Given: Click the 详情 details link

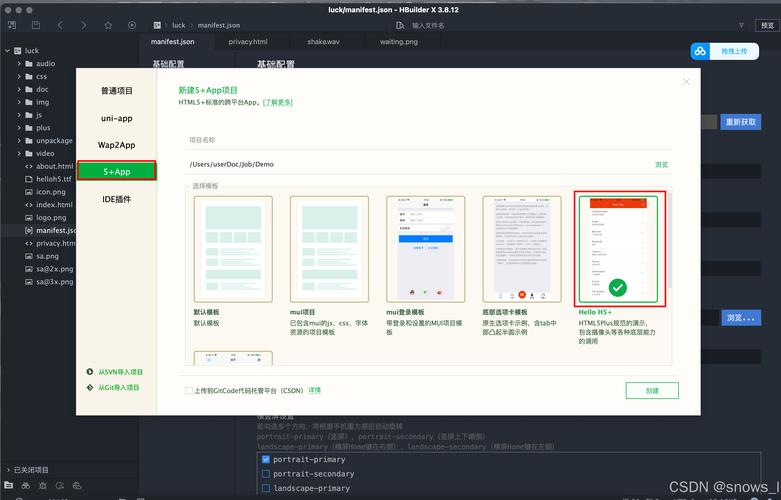Looking at the screenshot, I should point(315,390).
